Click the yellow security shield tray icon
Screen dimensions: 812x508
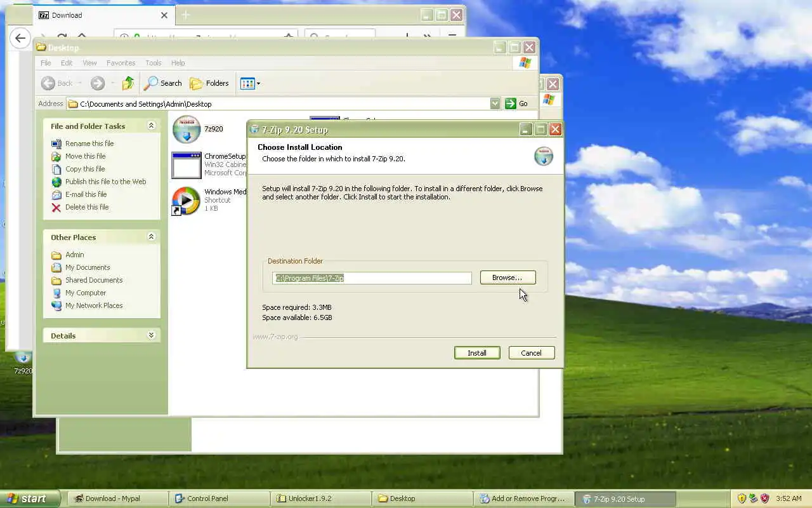point(742,498)
